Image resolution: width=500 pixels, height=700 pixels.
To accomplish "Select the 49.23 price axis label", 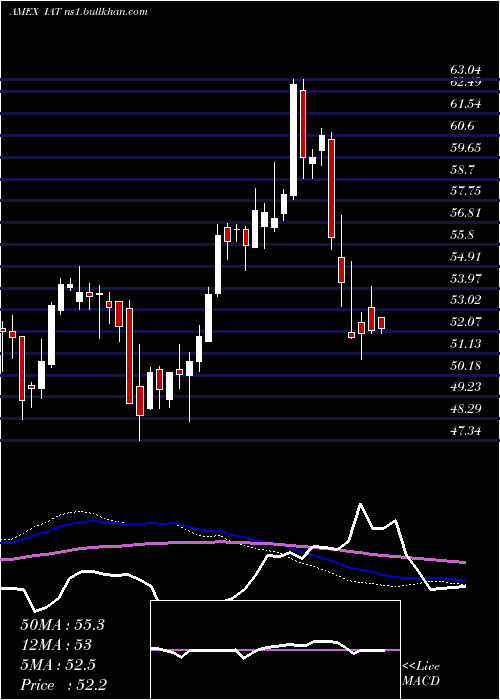I will (x=466, y=387).
